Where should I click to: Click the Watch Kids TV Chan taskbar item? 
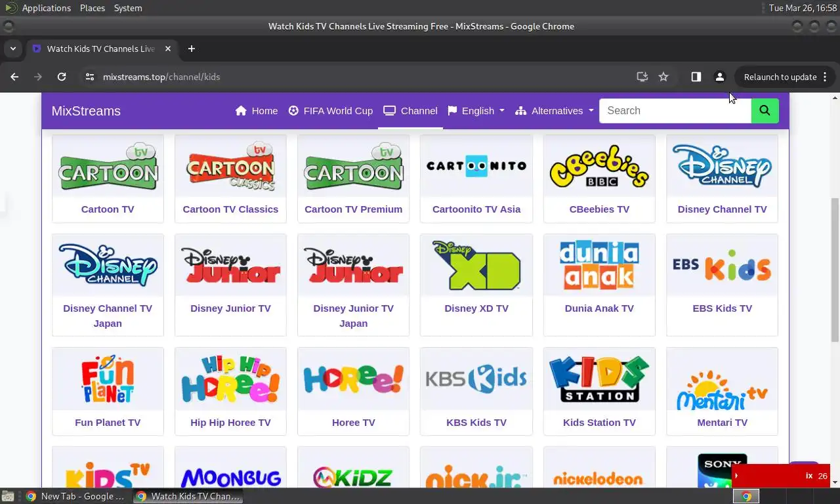pos(188,496)
